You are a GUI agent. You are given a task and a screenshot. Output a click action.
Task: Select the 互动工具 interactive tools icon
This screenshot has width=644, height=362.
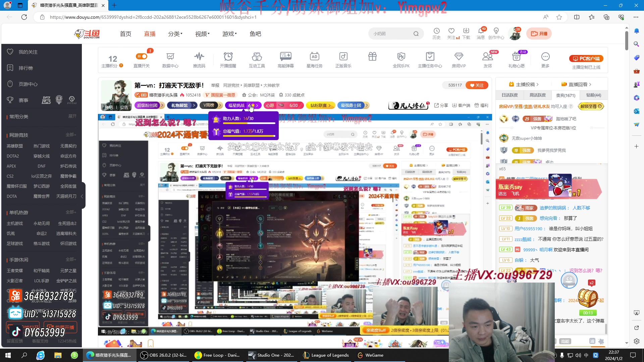[x=257, y=60]
